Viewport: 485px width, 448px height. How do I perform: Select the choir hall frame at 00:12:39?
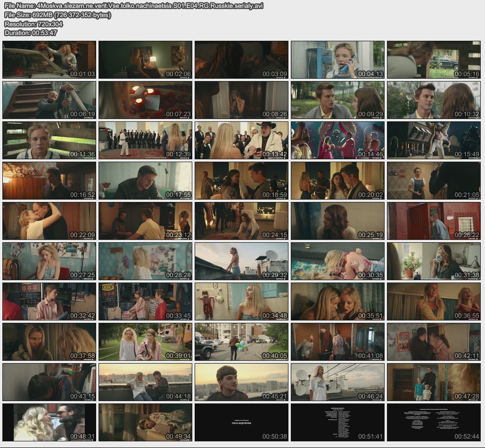[x=145, y=140]
